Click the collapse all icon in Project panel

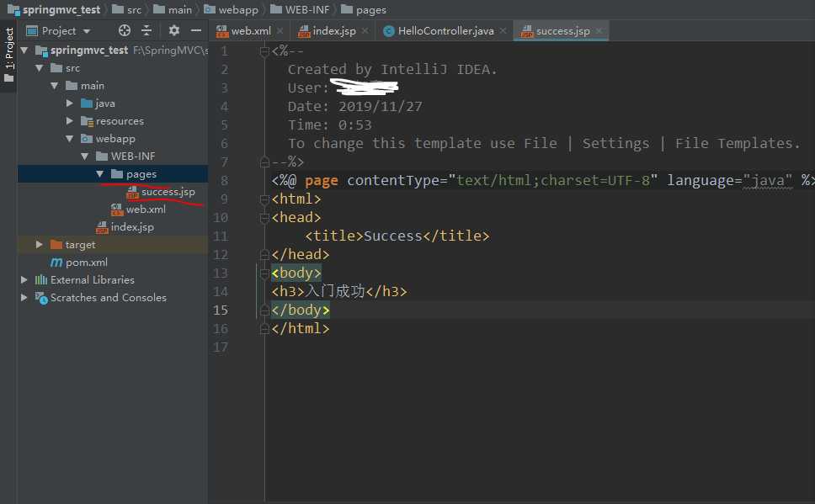point(146,30)
